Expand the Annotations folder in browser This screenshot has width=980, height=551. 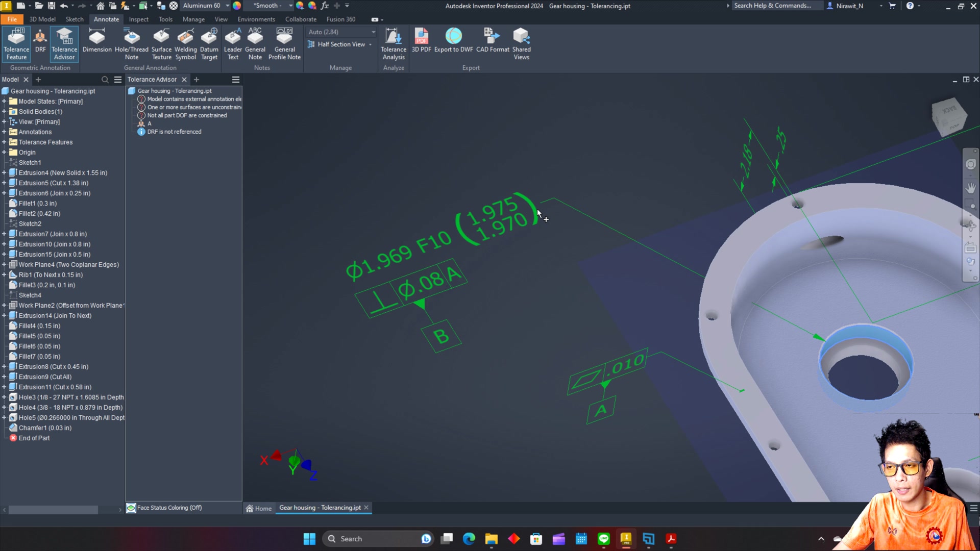[4, 132]
